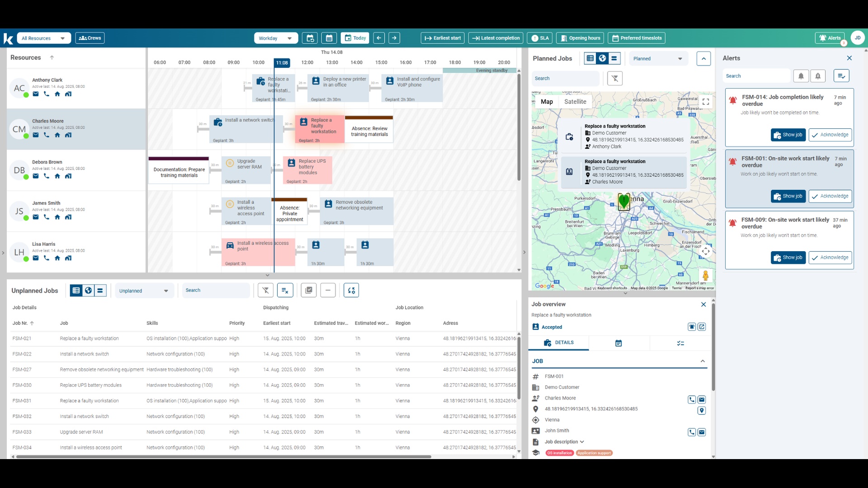
Task: Enter fullscreen map view
Action: [705, 102]
